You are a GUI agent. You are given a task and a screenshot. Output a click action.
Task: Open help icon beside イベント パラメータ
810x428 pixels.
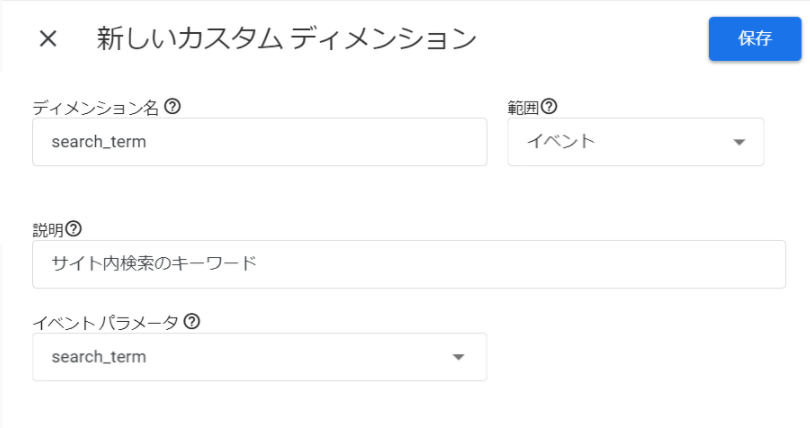pos(192,322)
